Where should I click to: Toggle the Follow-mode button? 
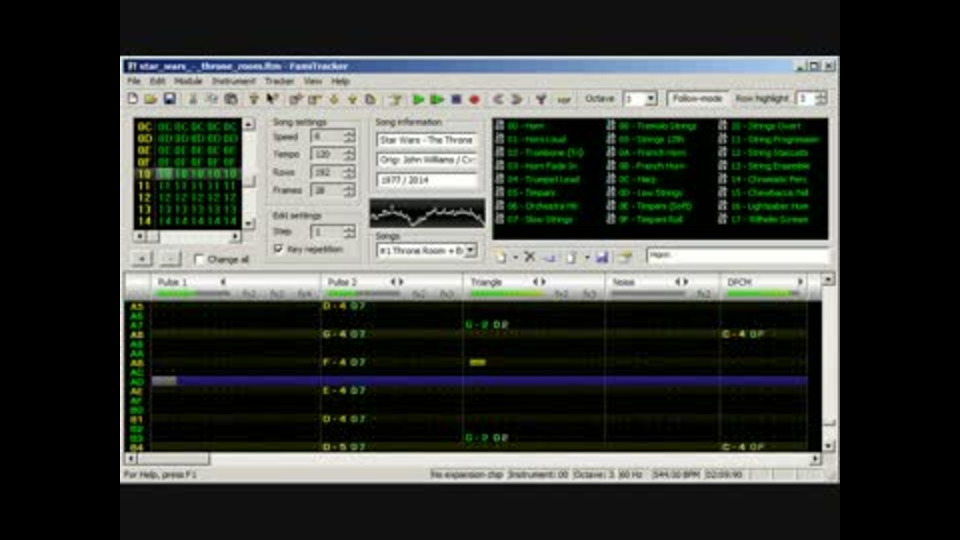697,99
